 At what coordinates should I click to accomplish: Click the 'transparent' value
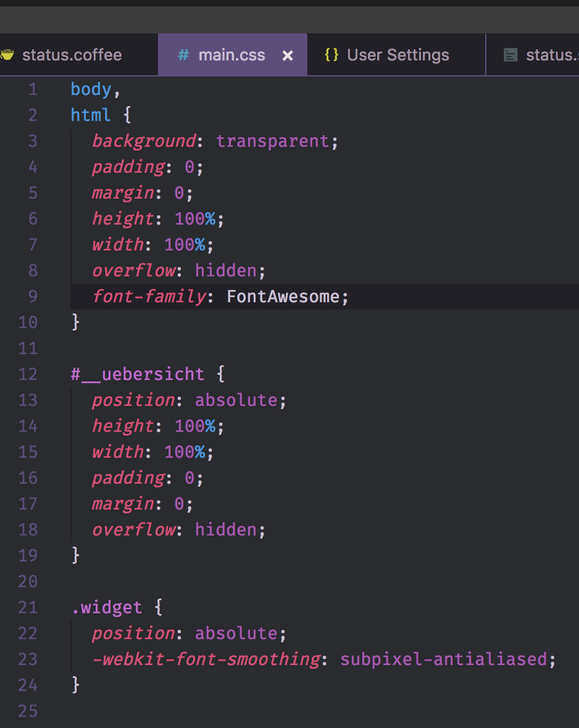(272, 141)
